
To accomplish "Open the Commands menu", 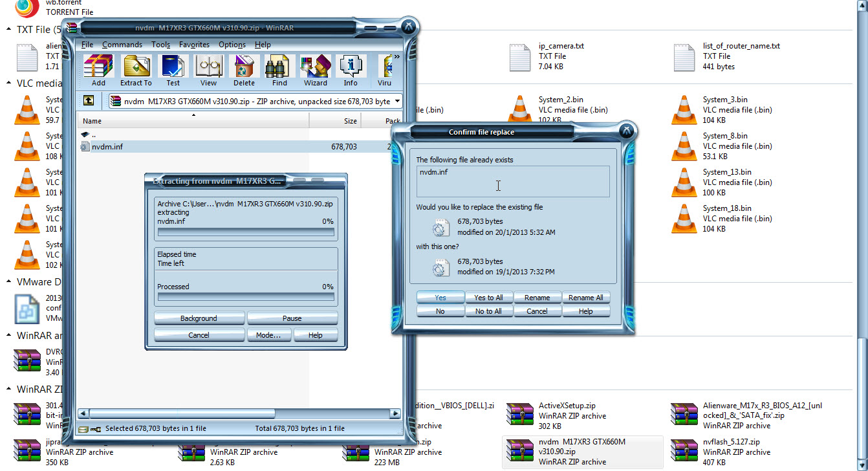I will click(122, 45).
